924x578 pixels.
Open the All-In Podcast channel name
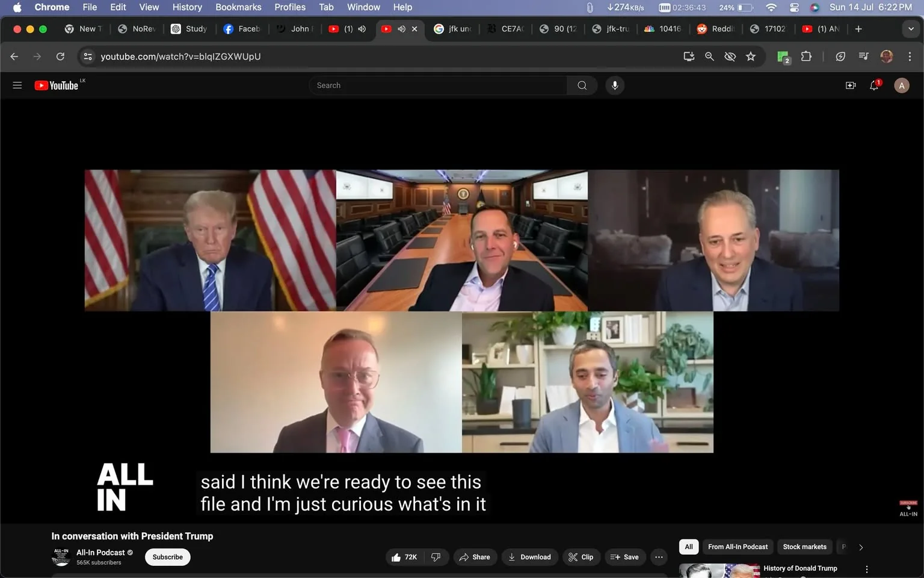point(100,552)
